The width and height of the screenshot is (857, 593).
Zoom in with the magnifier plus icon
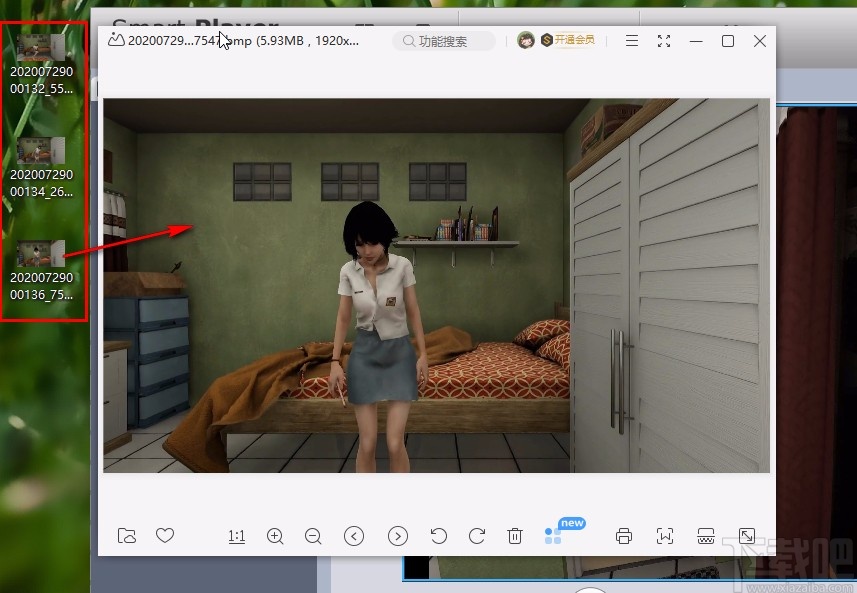(275, 536)
